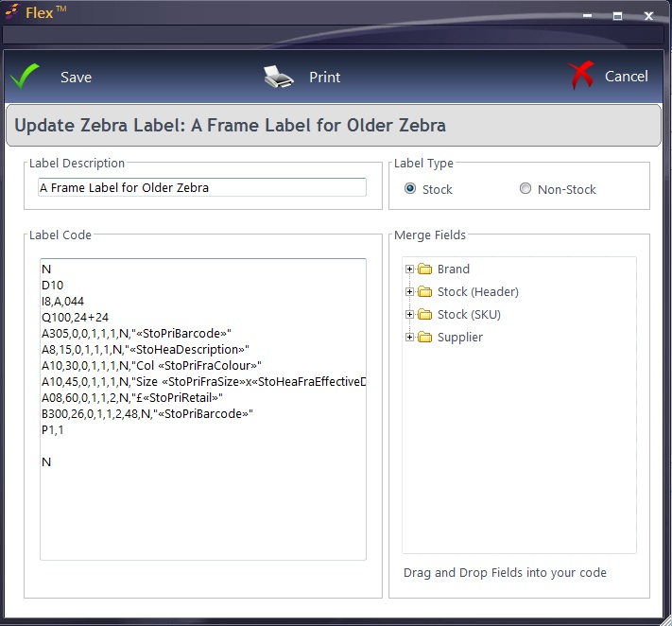Image resolution: width=672 pixels, height=626 pixels.
Task: Click the green checkmark Save icon
Action: click(x=25, y=77)
